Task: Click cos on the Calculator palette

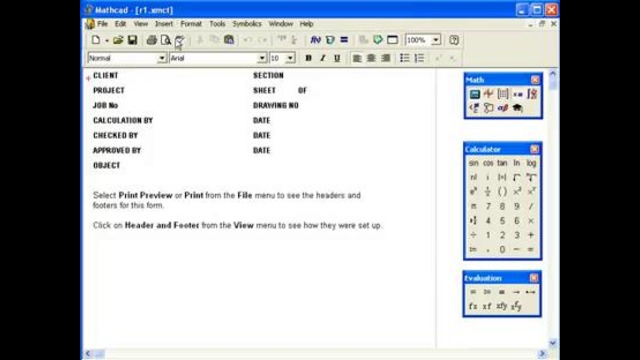Action: (x=488, y=163)
